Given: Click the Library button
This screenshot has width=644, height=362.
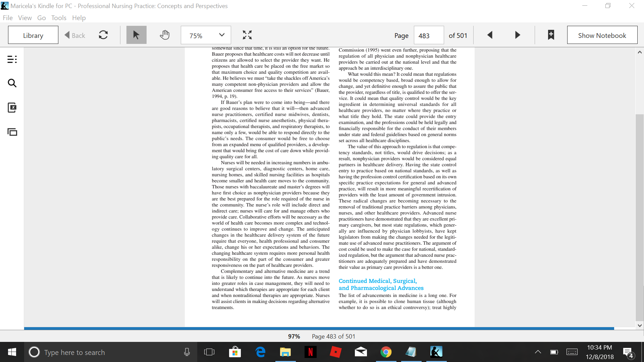Looking at the screenshot, I should point(33,35).
